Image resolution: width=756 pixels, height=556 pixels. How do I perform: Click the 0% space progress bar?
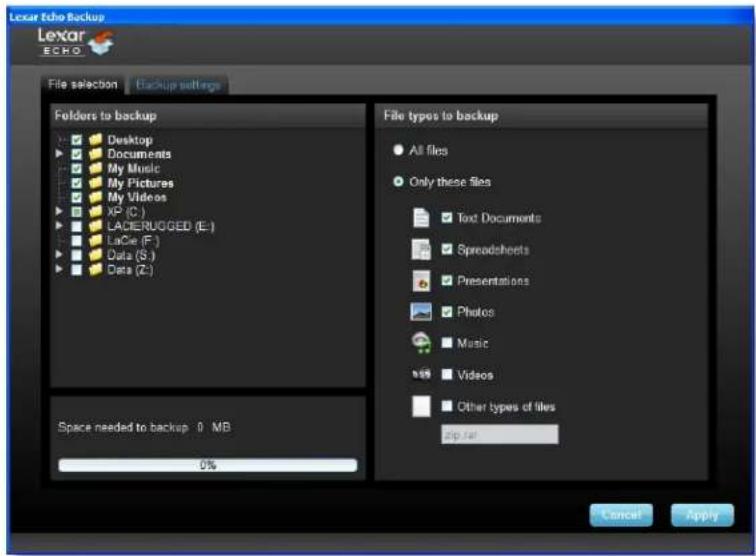point(208,465)
